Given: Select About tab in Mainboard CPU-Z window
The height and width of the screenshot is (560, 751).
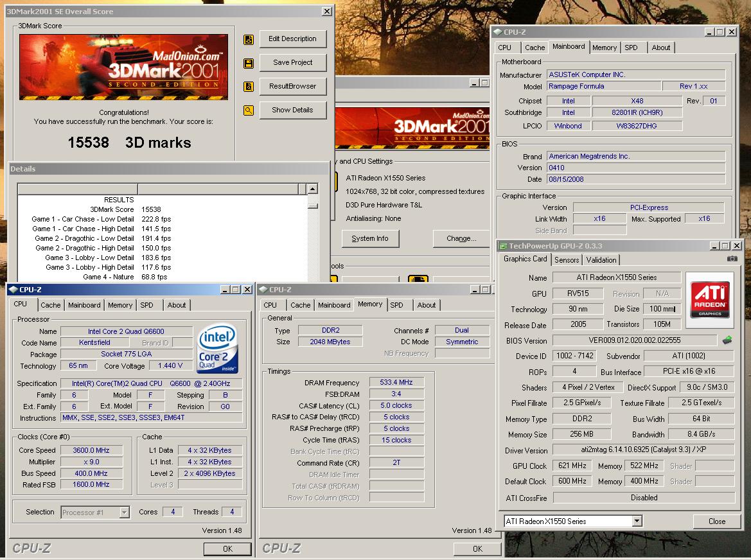Looking at the screenshot, I should point(660,48).
